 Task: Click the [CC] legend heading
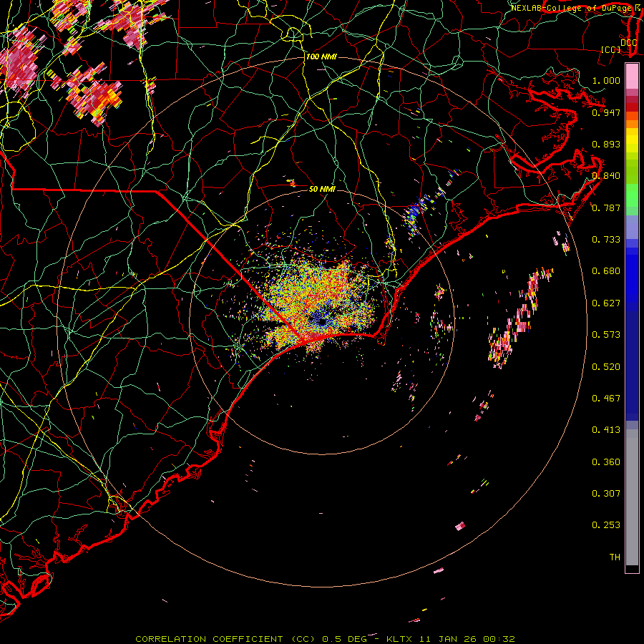point(611,49)
